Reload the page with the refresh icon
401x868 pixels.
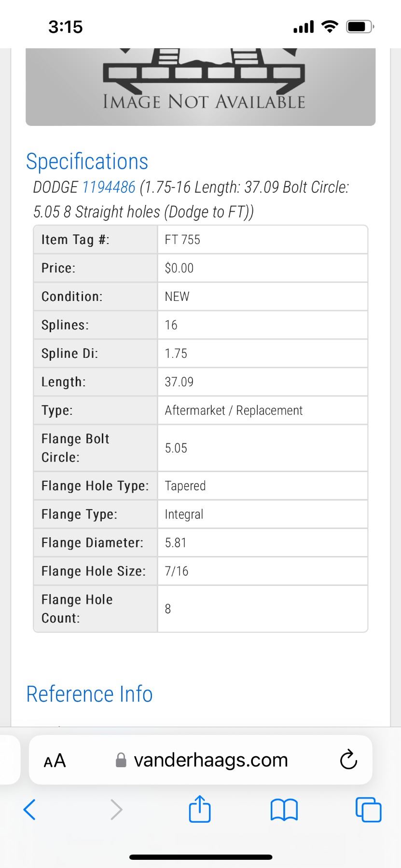[348, 760]
